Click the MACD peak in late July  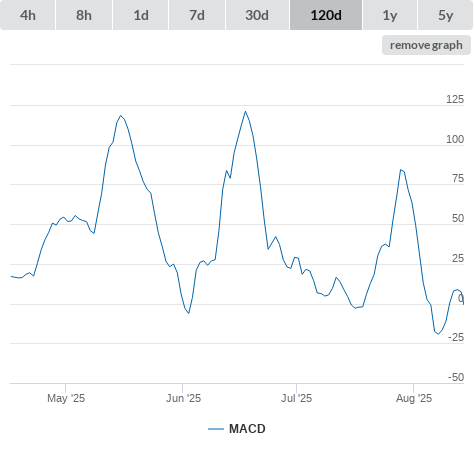click(401, 170)
